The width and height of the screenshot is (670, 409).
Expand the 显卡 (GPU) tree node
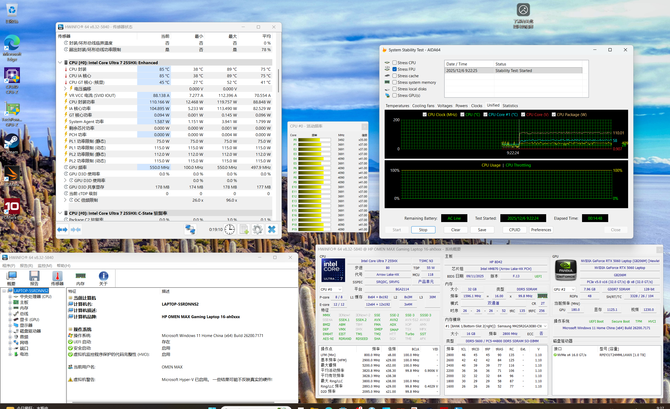point(9,318)
